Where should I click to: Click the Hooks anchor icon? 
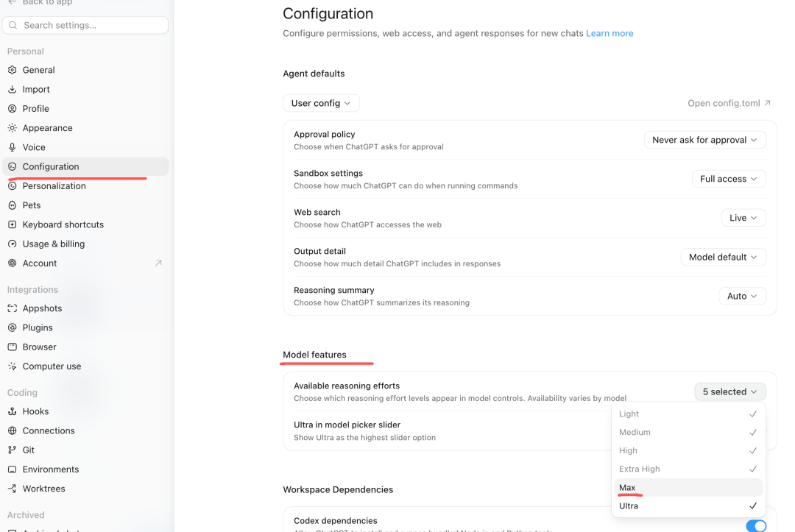(x=13, y=411)
